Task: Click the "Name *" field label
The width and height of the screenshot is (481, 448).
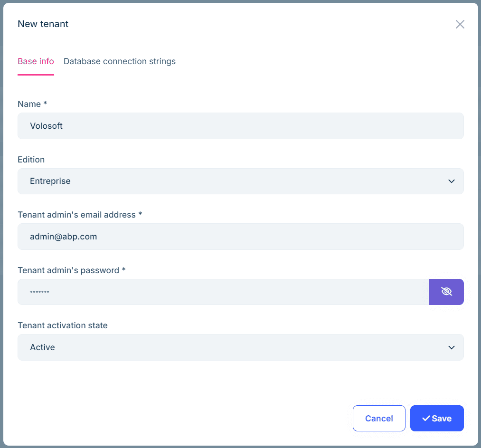Action: coord(32,104)
